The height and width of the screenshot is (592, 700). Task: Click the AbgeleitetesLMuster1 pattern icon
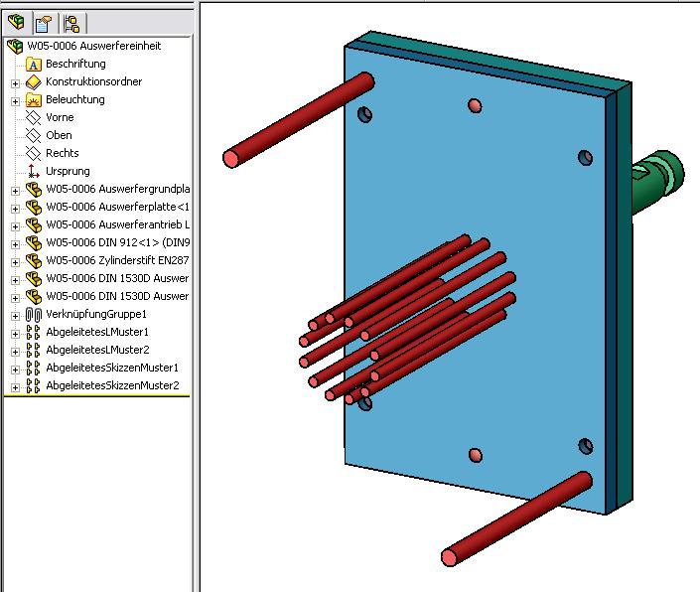click(34, 333)
